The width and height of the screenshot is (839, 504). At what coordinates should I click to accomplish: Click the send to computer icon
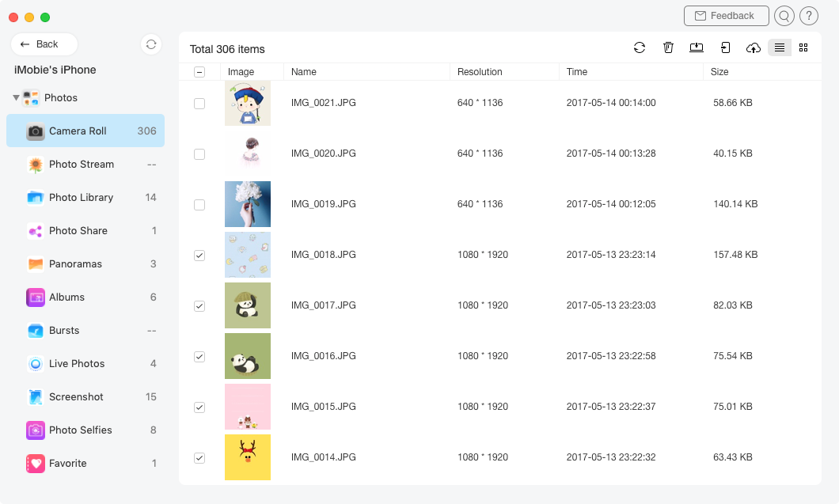pos(697,48)
